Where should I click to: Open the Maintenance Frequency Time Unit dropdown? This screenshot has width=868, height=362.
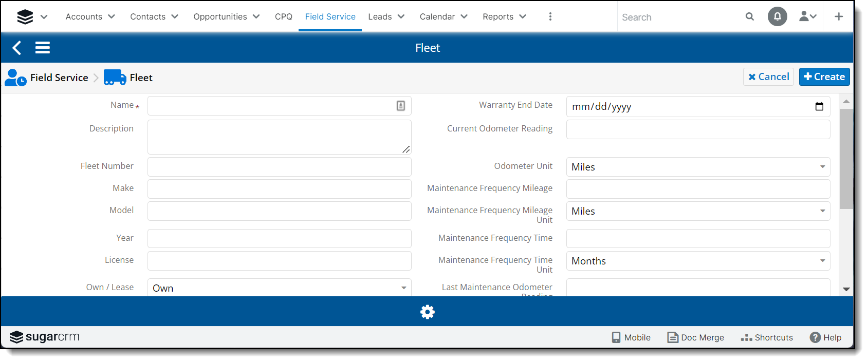[698, 261]
